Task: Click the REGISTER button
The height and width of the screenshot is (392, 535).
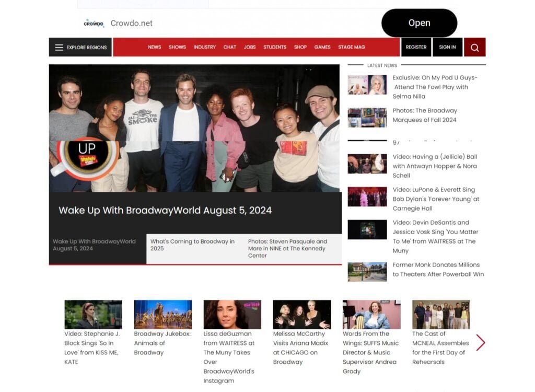Action: [416, 47]
